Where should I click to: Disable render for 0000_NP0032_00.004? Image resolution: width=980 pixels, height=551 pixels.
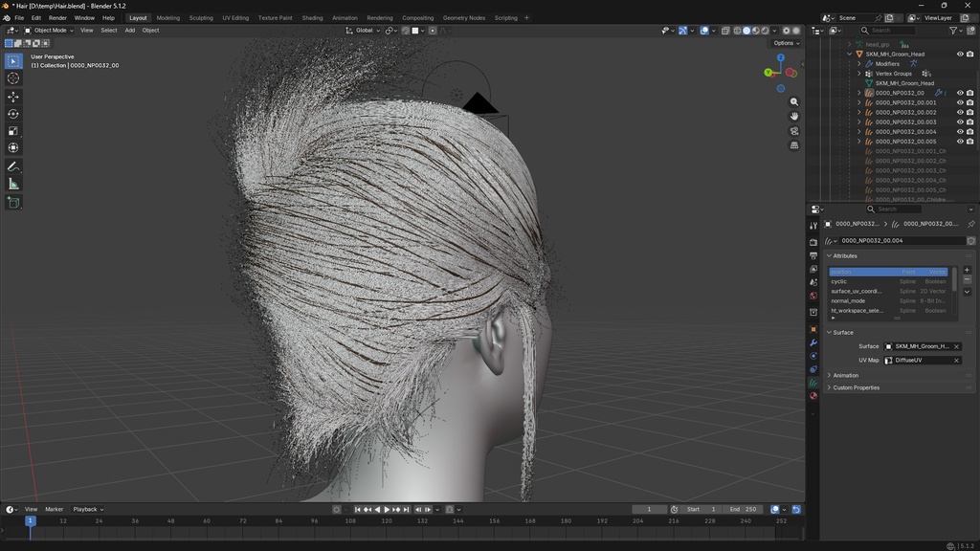coord(970,132)
